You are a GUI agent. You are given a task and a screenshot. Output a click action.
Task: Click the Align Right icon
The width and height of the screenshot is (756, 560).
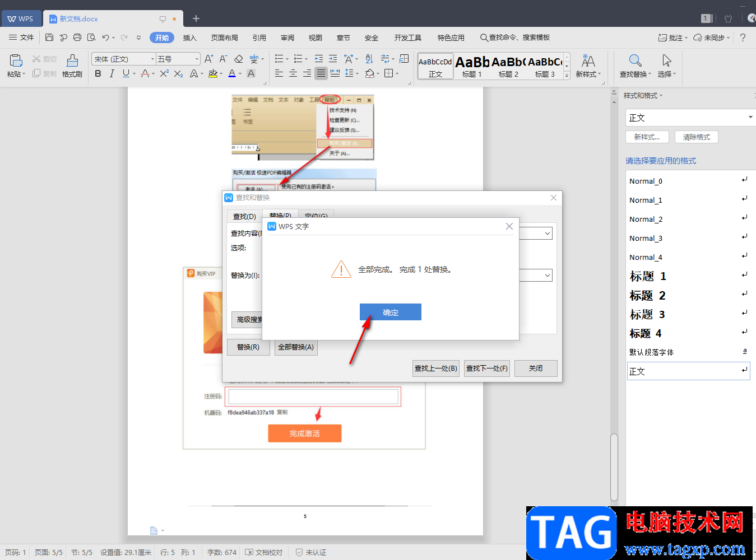pos(307,73)
